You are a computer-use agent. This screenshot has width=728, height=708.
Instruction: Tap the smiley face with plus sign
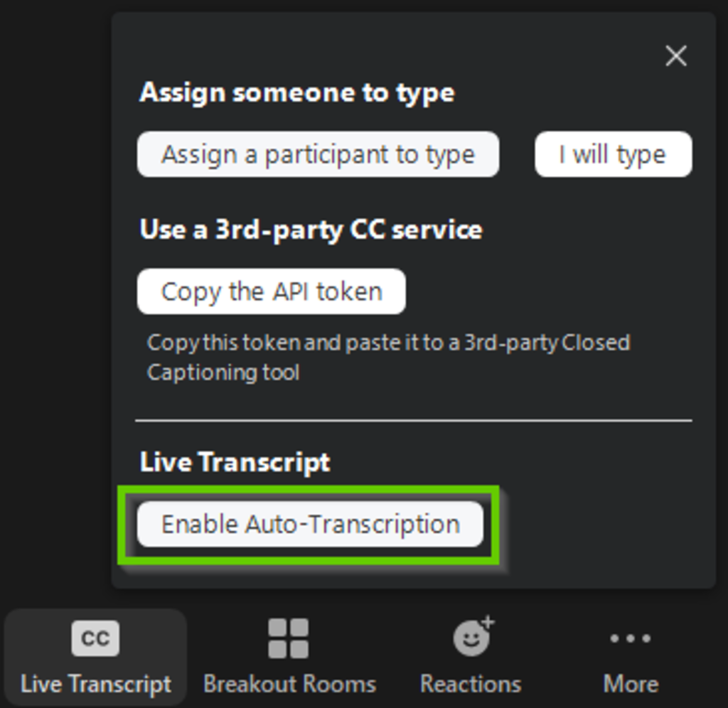470,638
